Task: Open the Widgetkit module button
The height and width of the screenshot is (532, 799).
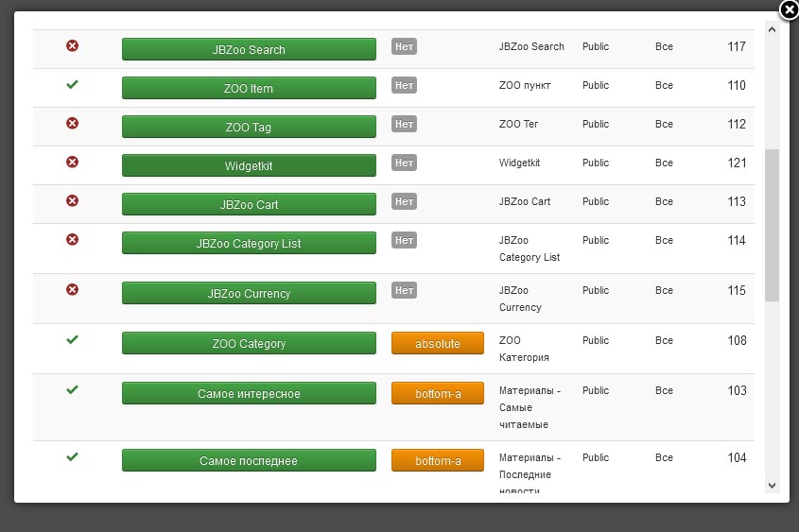Action: pyautogui.click(x=249, y=166)
